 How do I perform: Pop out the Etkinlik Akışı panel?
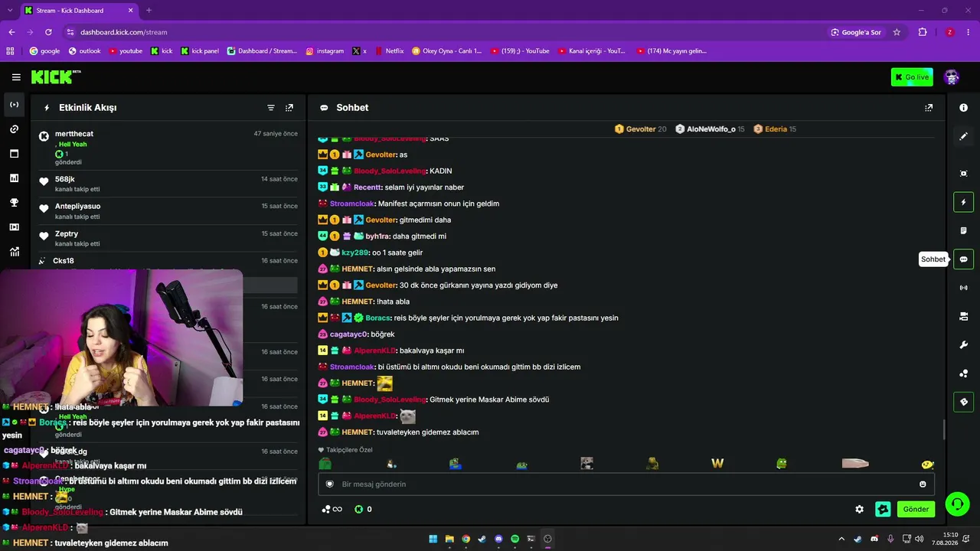coord(289,108)
